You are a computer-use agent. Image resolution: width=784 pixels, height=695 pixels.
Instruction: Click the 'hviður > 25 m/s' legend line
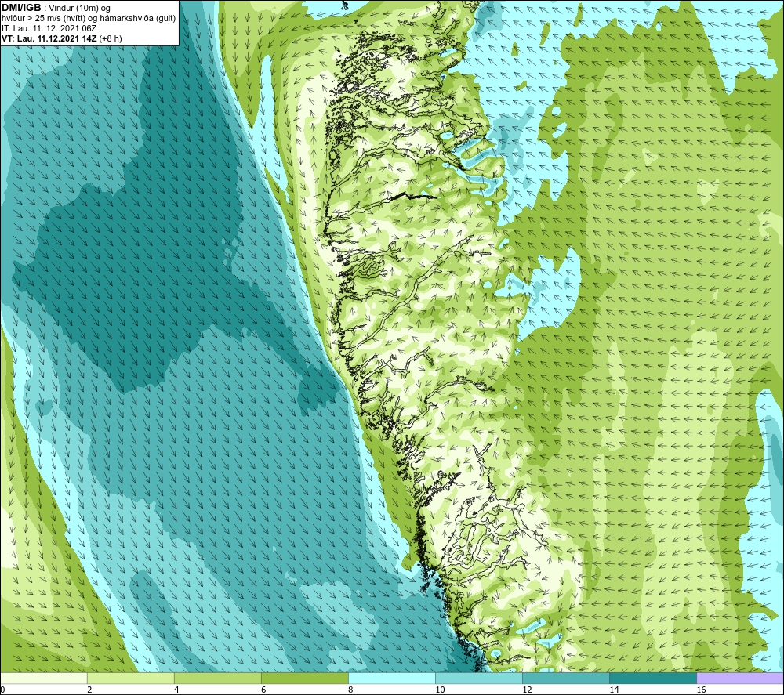(89, 19)
